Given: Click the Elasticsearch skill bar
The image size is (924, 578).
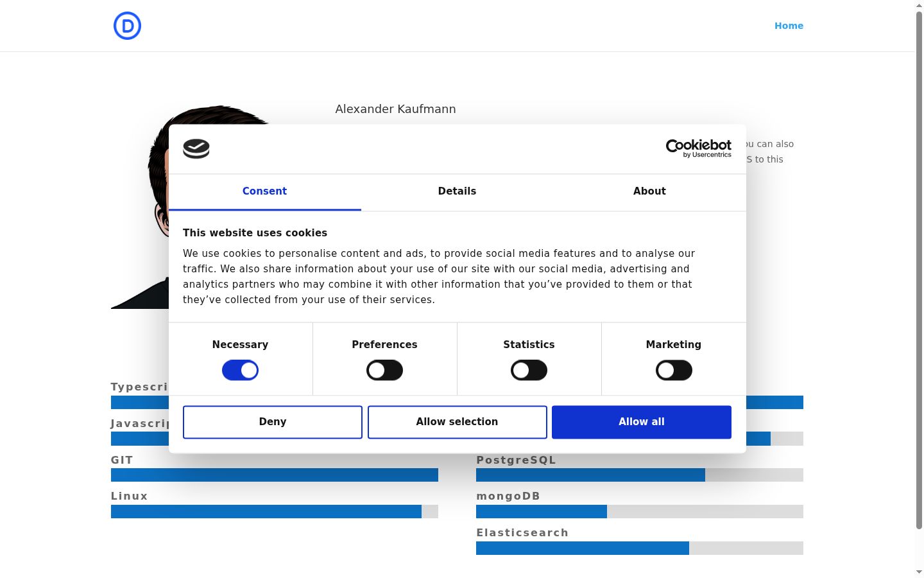Looking at the screenshot, I should (640, 548).
